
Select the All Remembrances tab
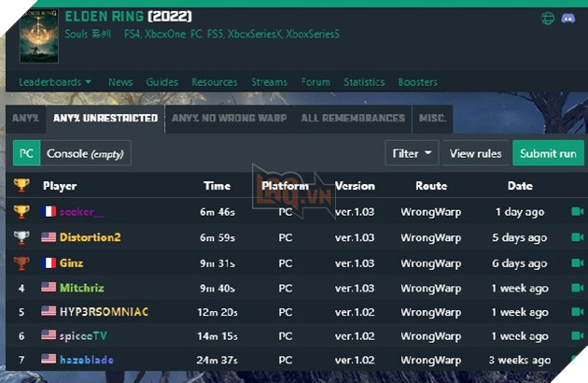click(x=353, y=119)
